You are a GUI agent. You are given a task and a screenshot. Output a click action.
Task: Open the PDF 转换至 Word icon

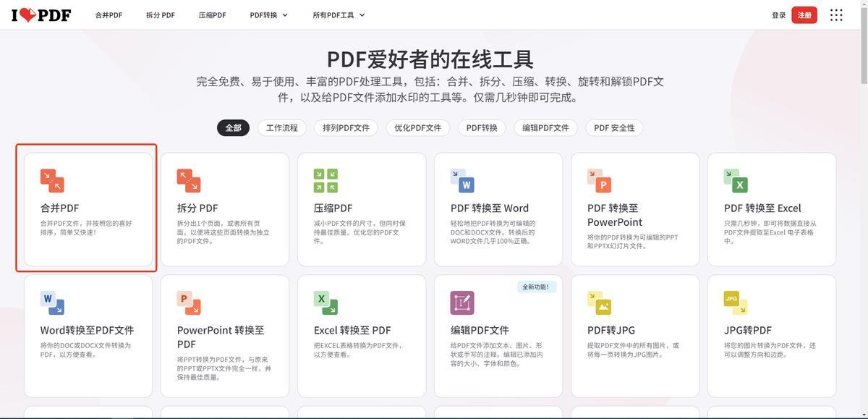[x=462, y=181]
